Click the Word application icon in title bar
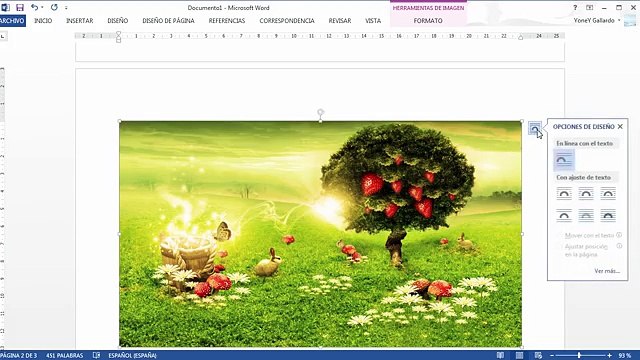 click(5, 7)
